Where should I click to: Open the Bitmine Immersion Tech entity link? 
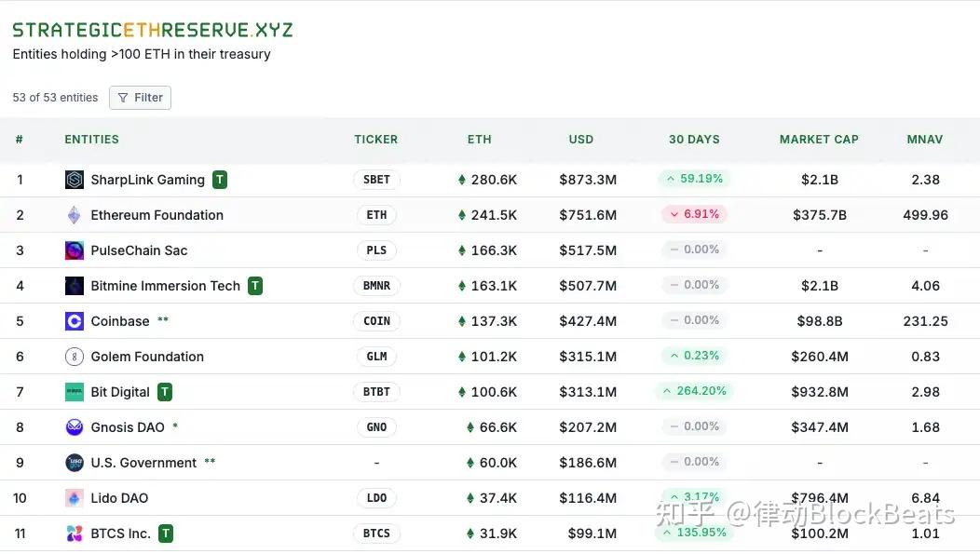click(165, 286)
